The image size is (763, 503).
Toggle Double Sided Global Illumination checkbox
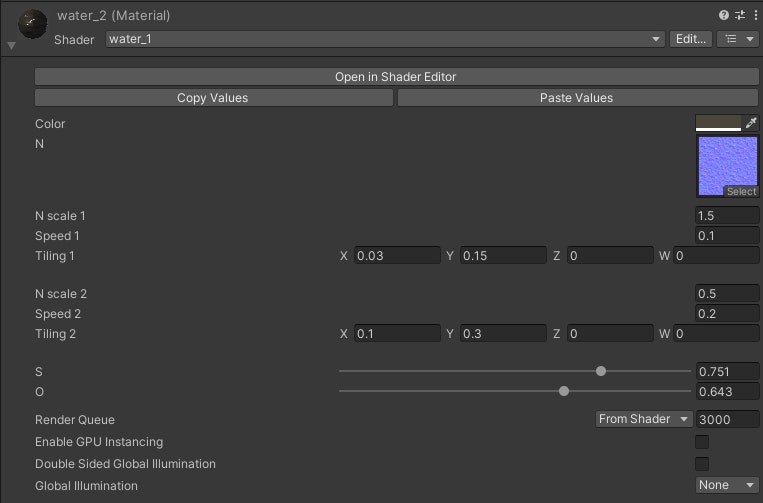click(702, 464)
